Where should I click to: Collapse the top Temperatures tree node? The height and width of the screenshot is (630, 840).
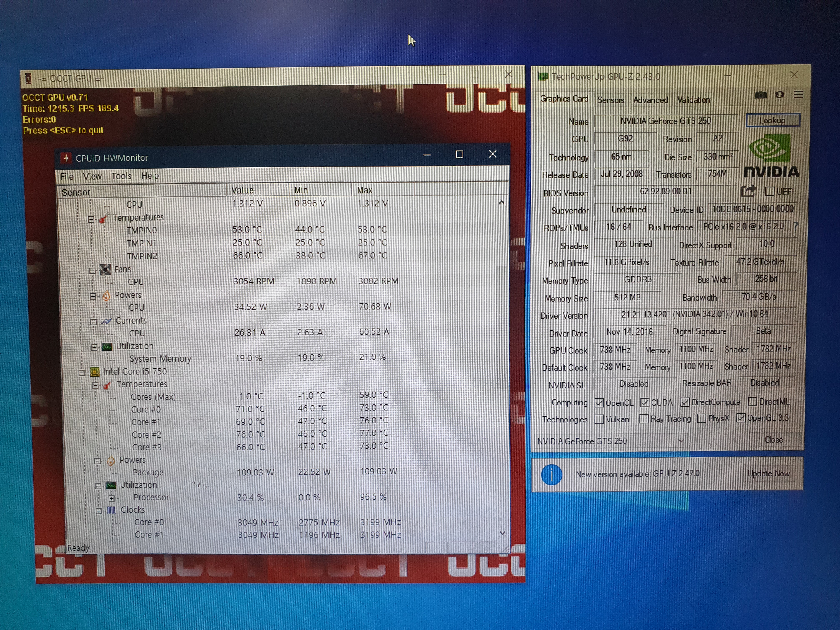tap(91, 220)
